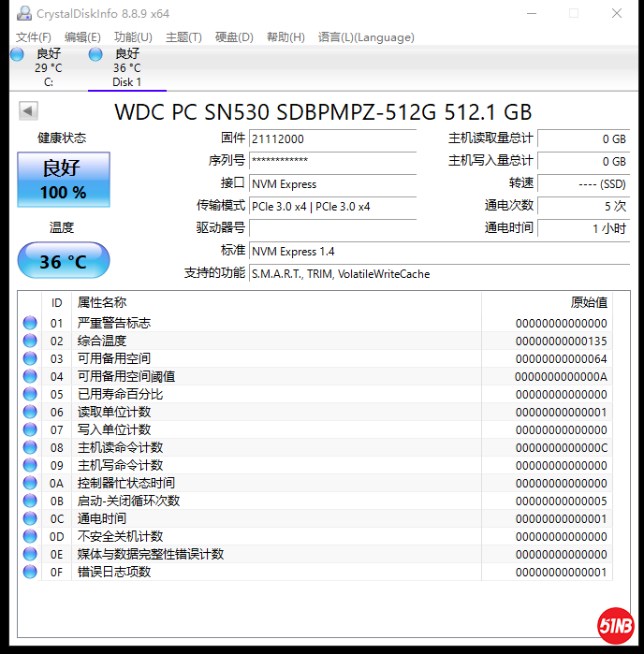Click the 良好 100% health status button

pos(64,180)
